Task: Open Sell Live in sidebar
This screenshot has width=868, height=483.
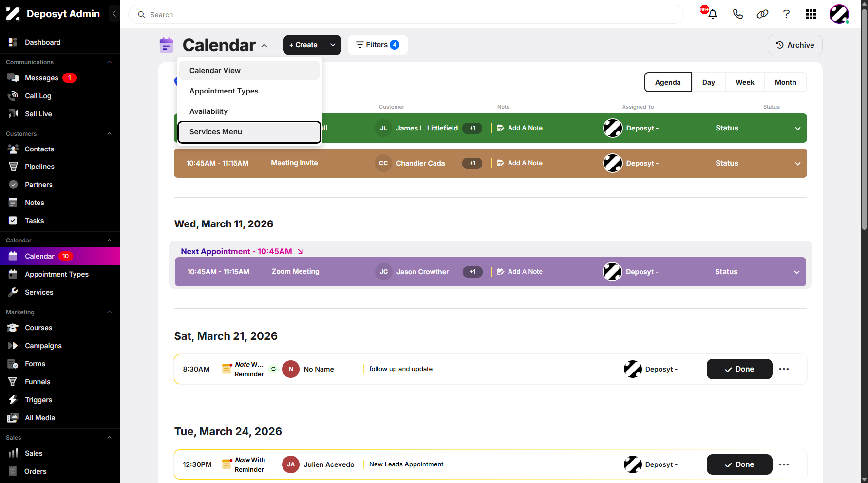Action: click(38, 114)
